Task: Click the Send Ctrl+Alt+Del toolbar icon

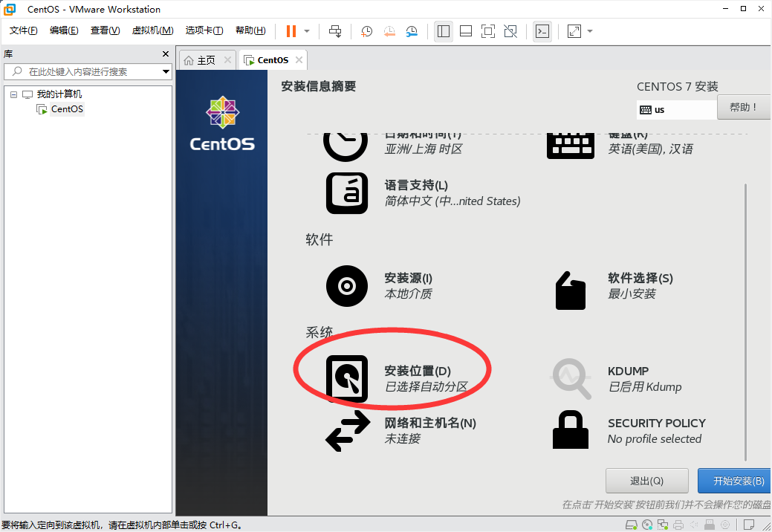Action: click(x=335, y=31)
